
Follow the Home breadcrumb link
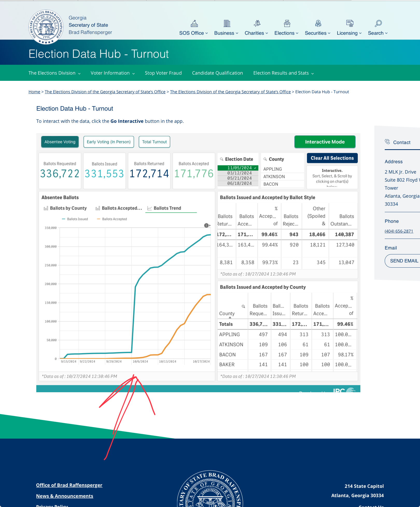(34, 92)
